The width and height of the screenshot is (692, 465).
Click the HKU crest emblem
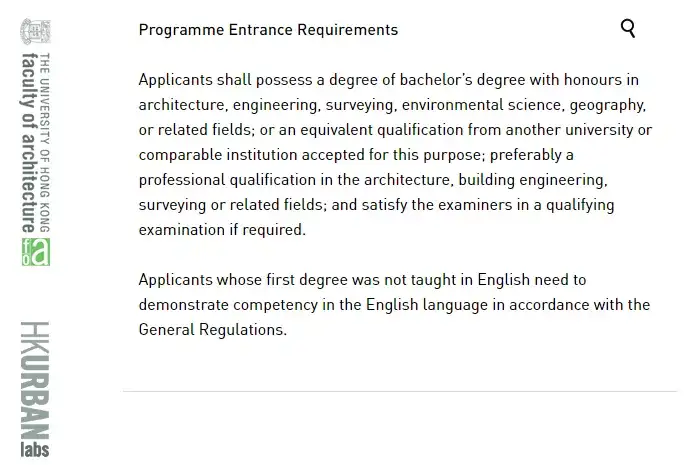click(x=35, y=31)
